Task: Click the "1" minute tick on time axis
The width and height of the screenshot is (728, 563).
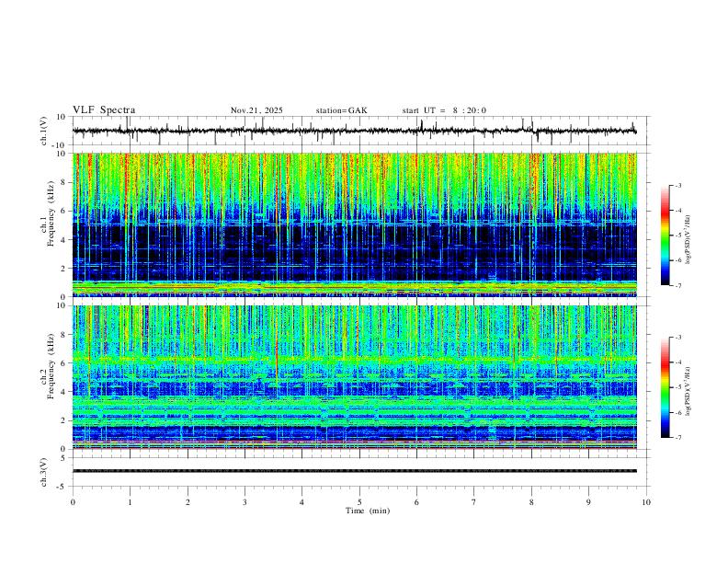Action: (x=130, y=502)
